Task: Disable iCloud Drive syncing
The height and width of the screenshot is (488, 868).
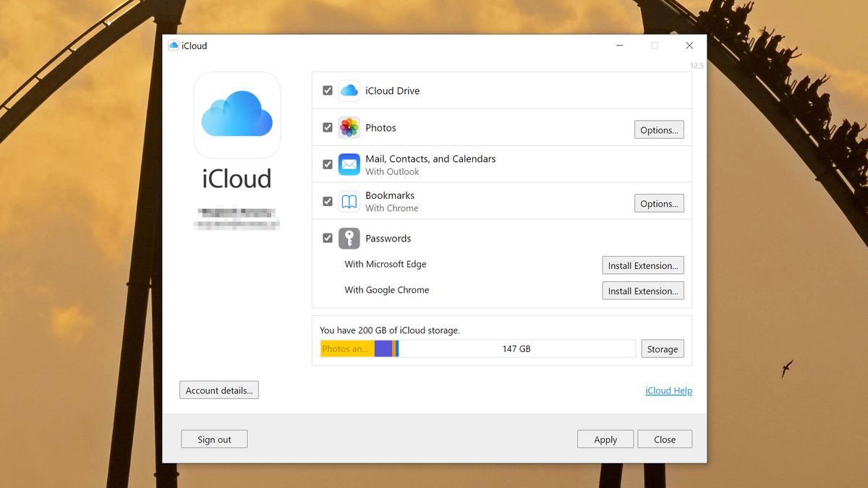Action: click(328, 90)
